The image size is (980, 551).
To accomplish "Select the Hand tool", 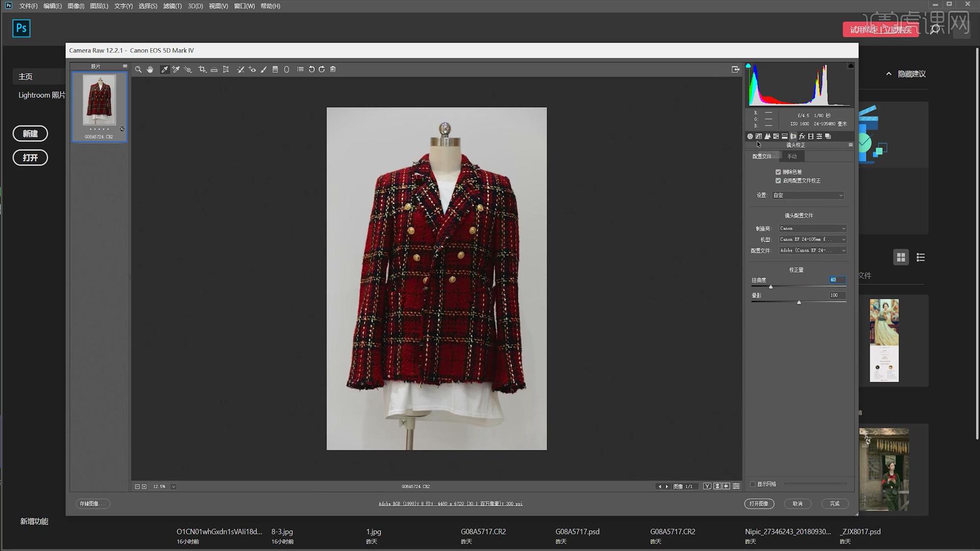I will (x=150, y=69).
